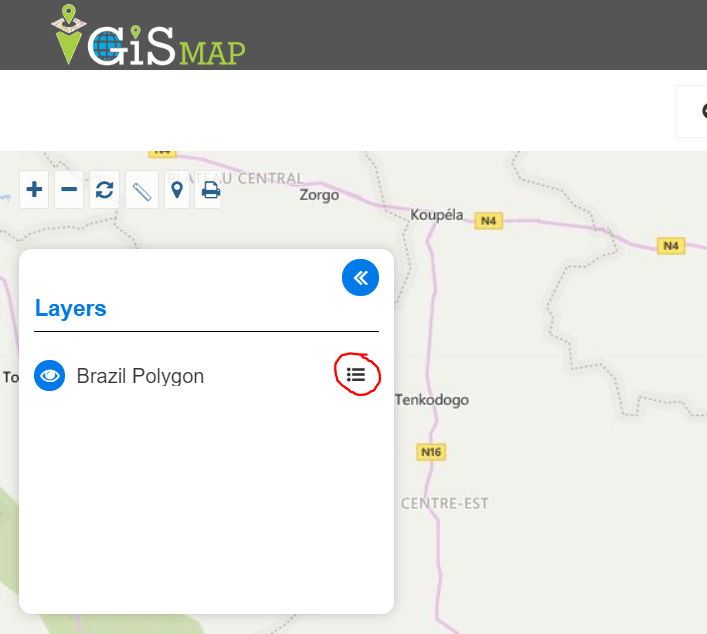Click the refresh map icon
The image size is (707, 634).
tap(105, 189)
